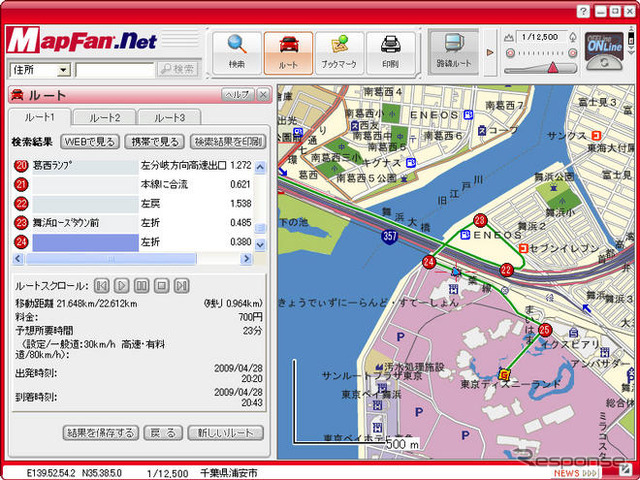Click the WEBで見る button
Viewport: 640px width, 480px height.
90,142
